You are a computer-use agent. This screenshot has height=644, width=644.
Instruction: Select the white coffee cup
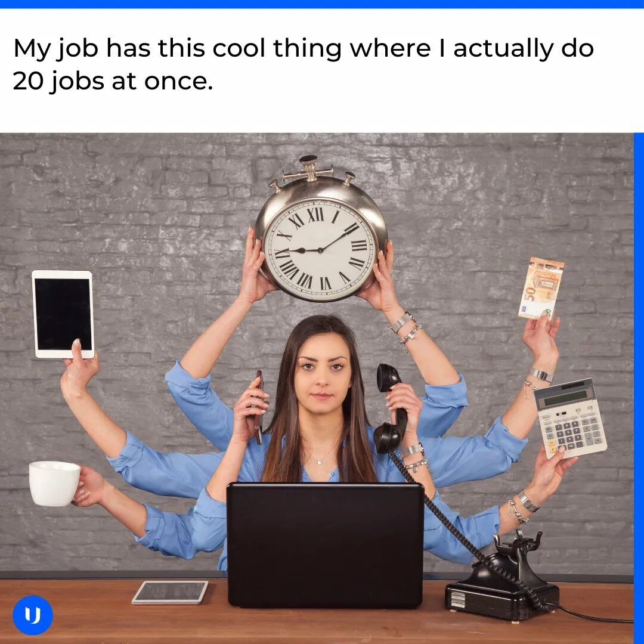54,484
